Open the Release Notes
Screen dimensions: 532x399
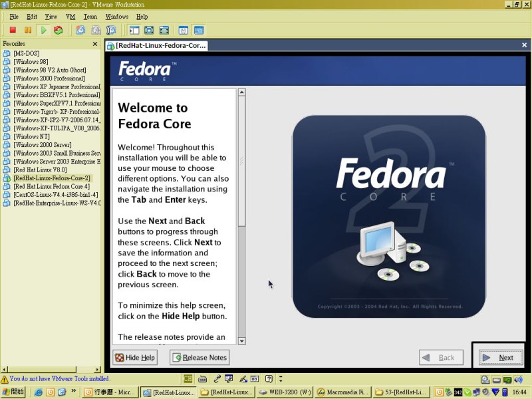(199, 358)
